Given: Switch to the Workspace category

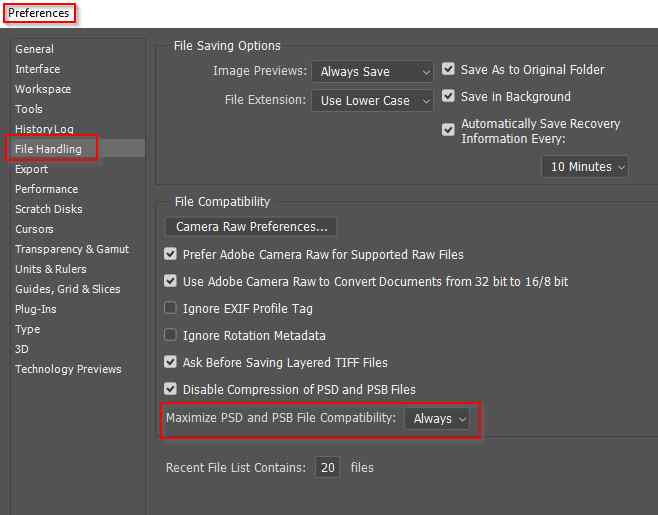Looking at the screenshot, I should [43, 89].
